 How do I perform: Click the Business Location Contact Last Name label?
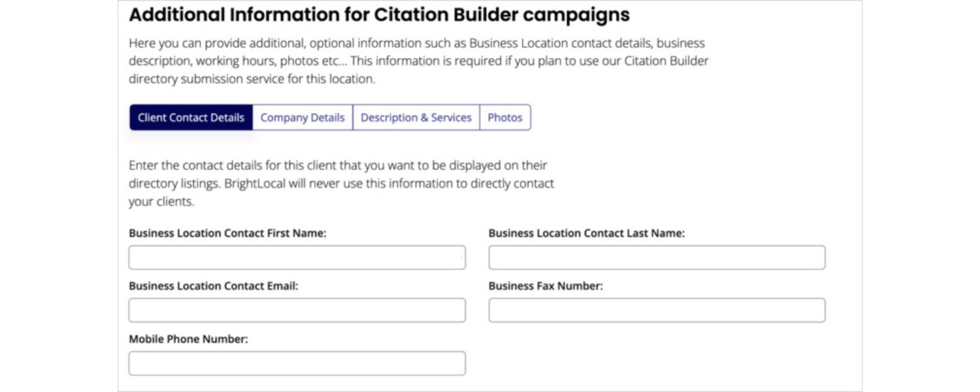point(587,233)
